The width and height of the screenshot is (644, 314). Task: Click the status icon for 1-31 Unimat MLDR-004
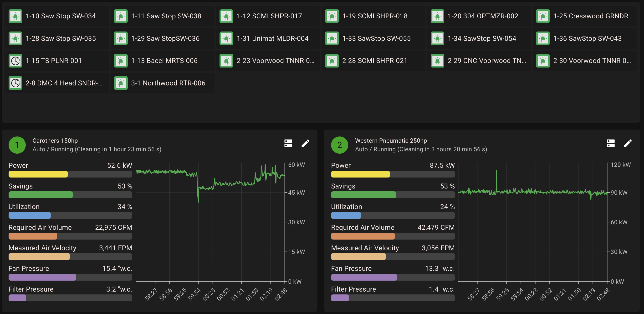[x=226, y=38]
